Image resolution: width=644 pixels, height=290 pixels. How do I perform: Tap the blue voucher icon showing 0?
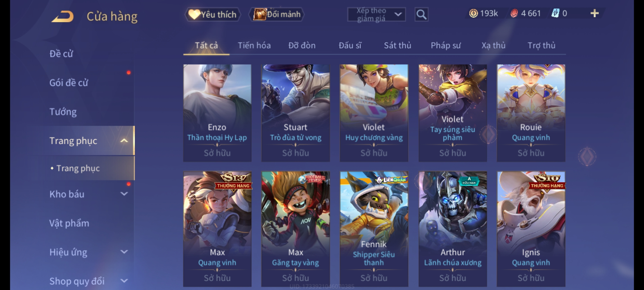pos(555,13)
